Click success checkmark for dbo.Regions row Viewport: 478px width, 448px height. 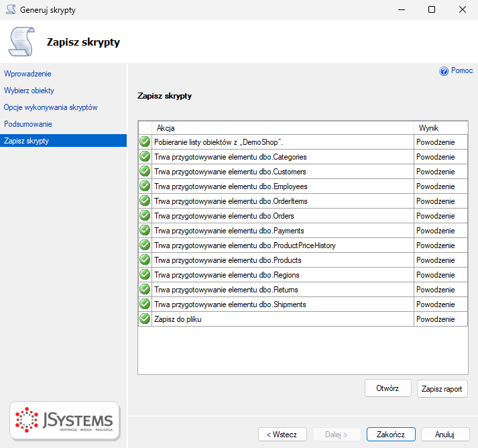click(x=145, y=274)
